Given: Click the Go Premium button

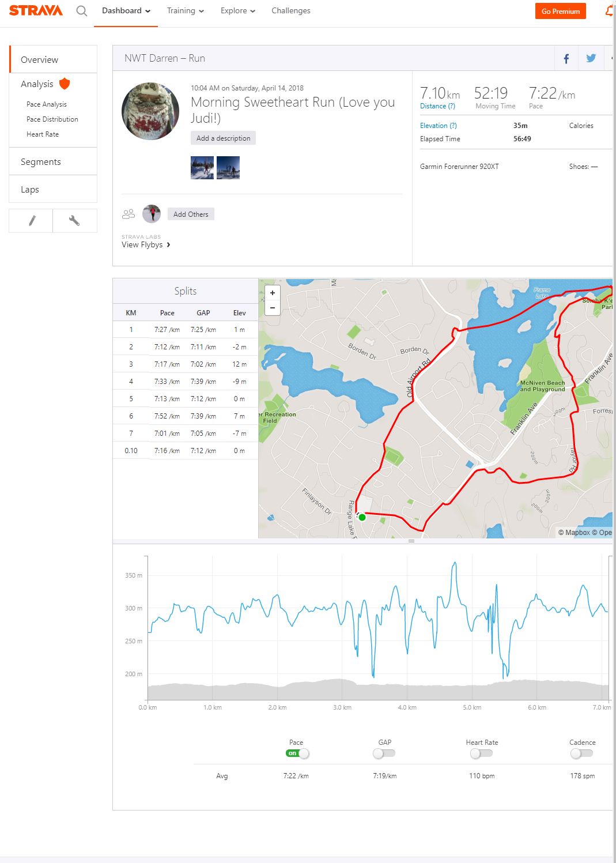Looking at the screenshot, I should coord(560,11).
